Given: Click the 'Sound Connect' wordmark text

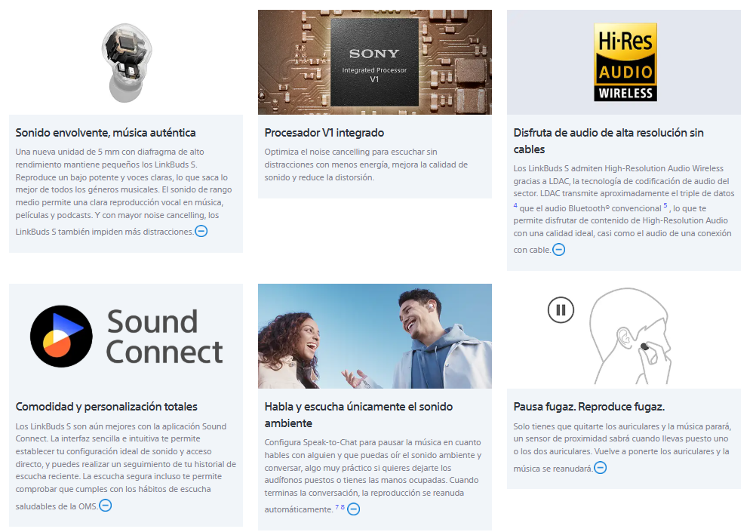Looking at the screenshot, I should point(164,337).
